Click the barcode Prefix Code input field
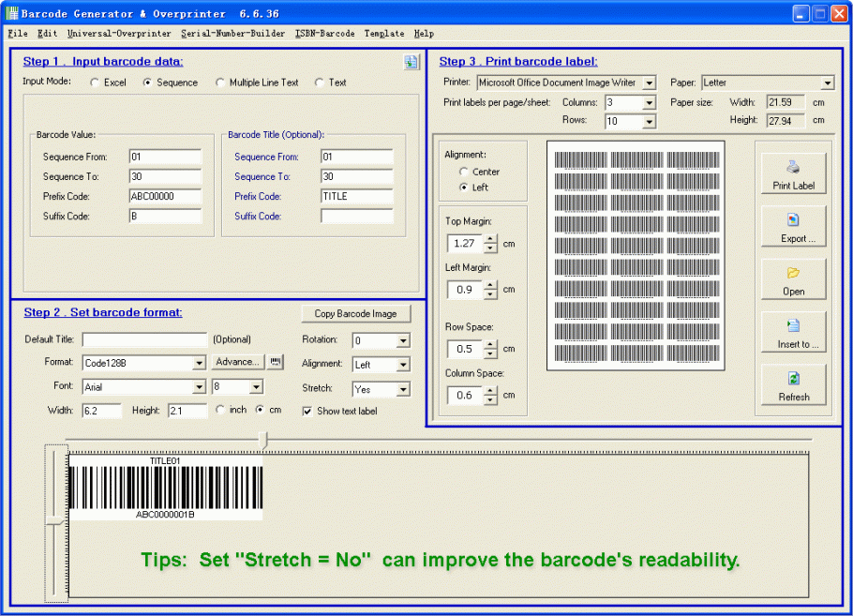 (166, 196)
